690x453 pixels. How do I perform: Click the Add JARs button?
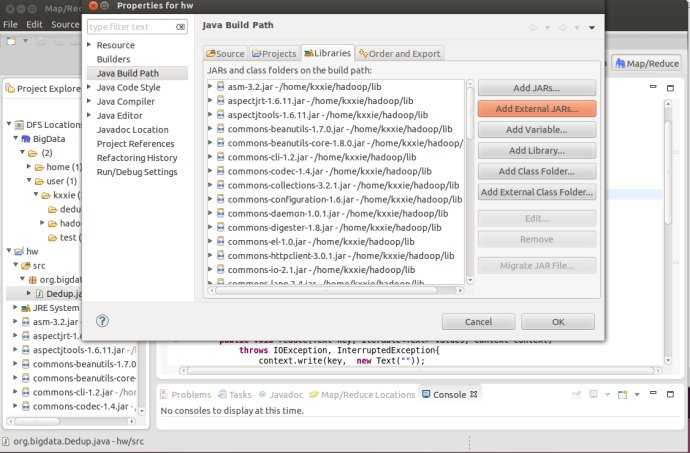pos(537,88)
